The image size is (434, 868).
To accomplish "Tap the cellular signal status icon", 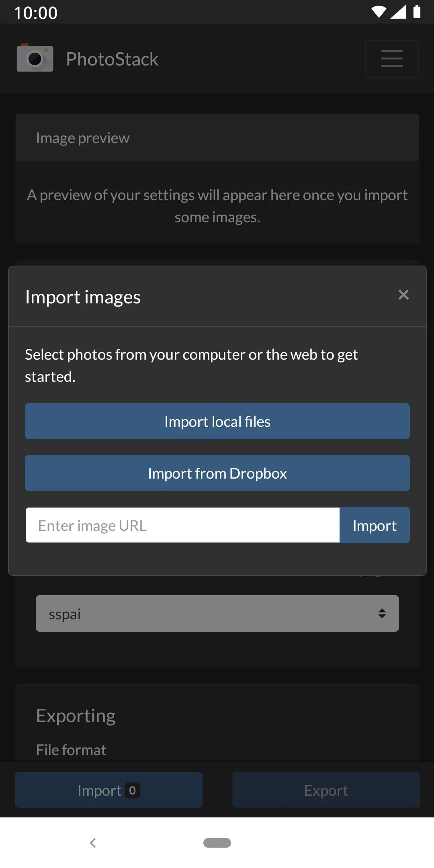I will click(398, 12).
